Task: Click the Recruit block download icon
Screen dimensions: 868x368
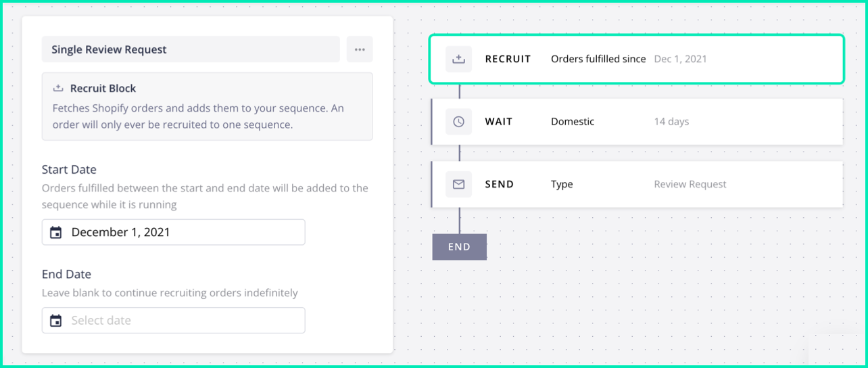Action: (x=458, y=59)
